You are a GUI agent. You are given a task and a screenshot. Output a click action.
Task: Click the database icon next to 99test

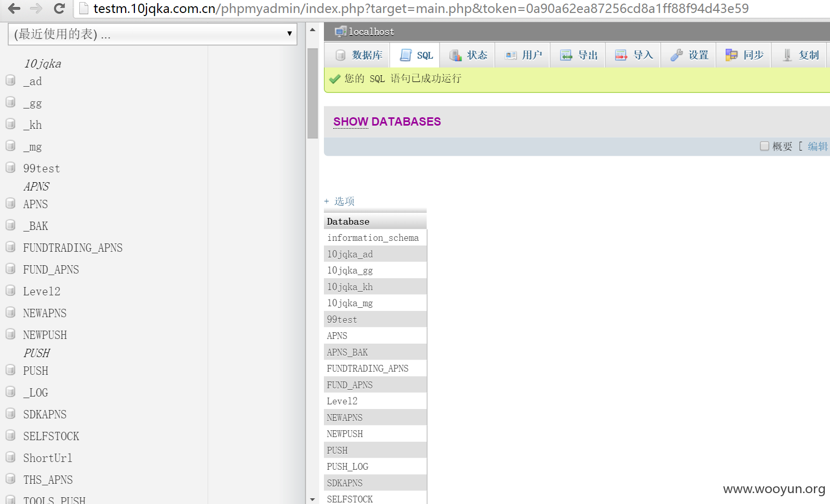[x=10, y=167]
